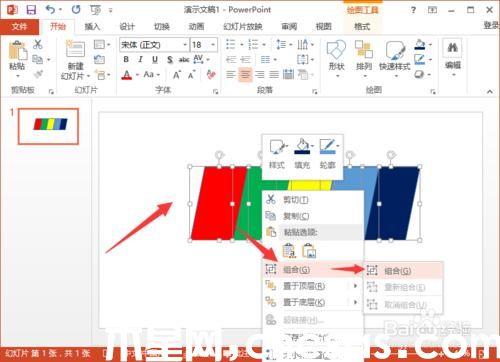Click Copy (复制) in context menu
This screenshot has height=362, width=500.
click(x=313, y=216)
